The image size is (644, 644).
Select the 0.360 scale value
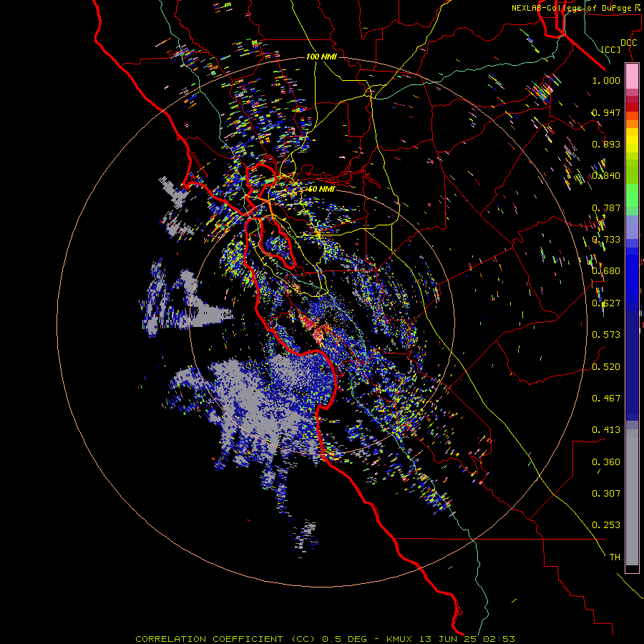tap(606, 462)
